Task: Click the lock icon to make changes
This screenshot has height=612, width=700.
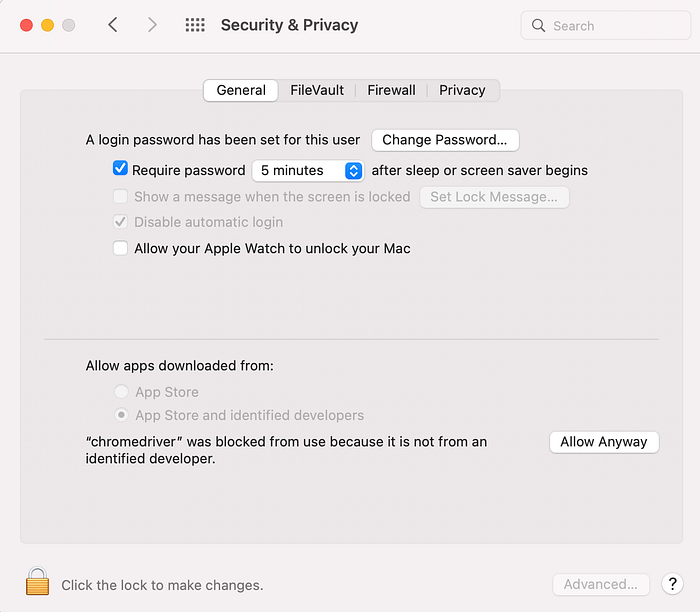Action: coord(37,582)
